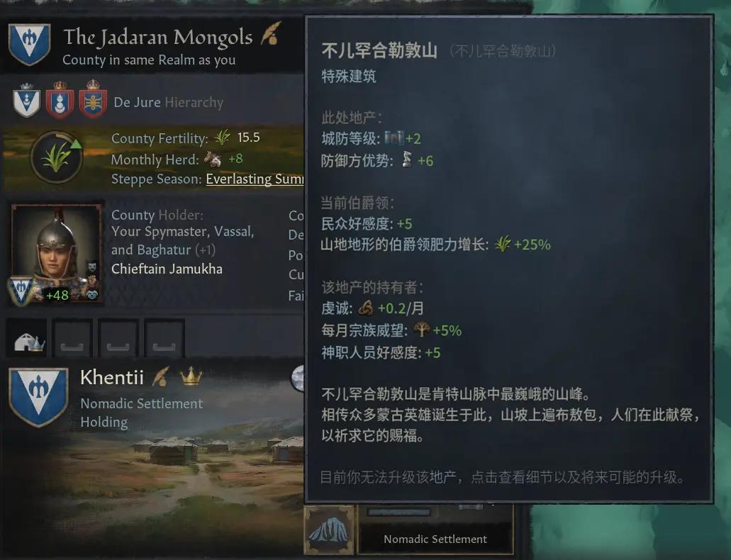Click the Nomadic Settlement building slot
The height and width of the screenshot is (560, 731).
435,530
